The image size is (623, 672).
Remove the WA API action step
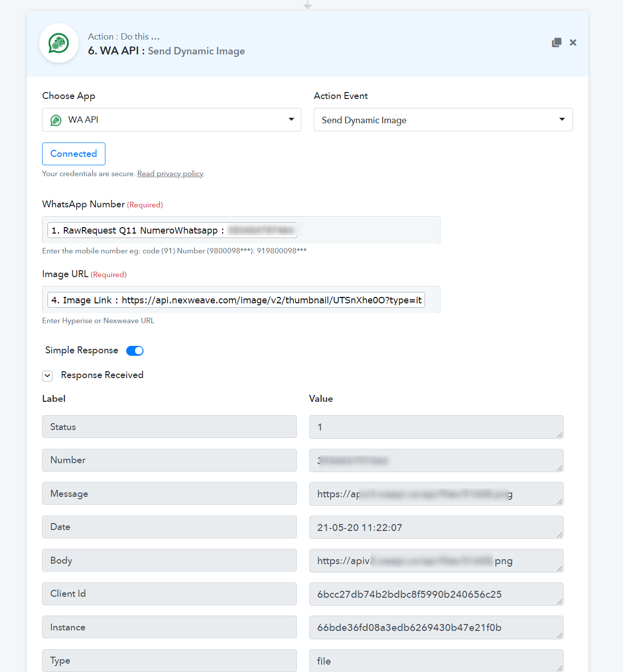(573, 43)
